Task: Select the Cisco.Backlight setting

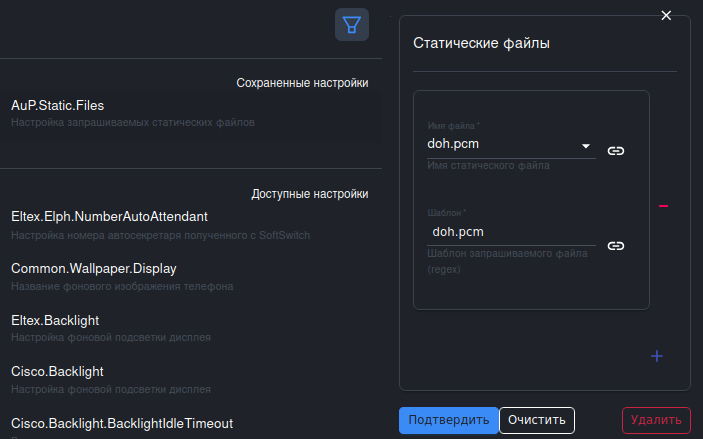Action: (57, 372)
